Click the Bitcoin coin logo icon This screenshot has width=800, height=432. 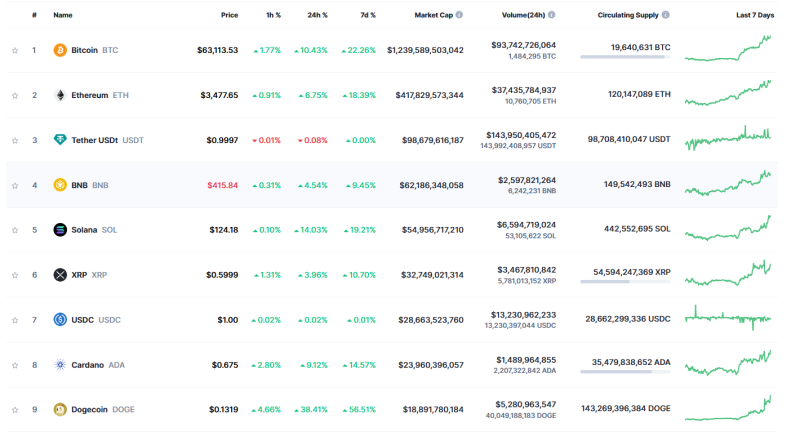pyautogui.click(x=60, y=50)
